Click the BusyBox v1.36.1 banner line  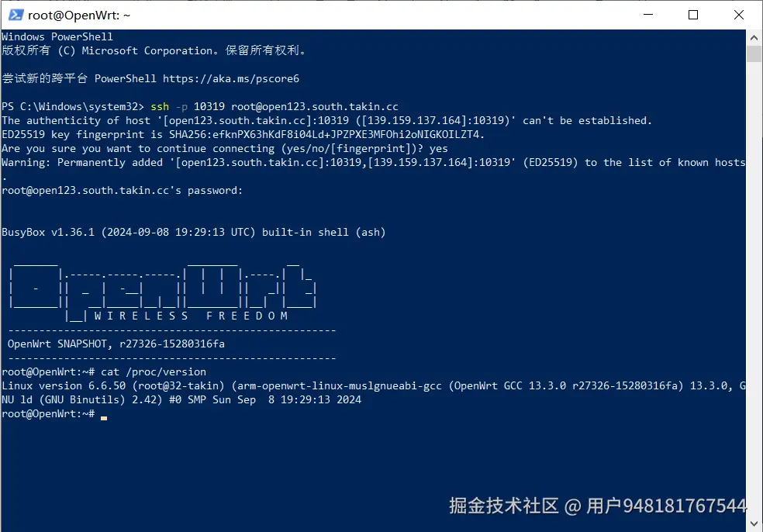coord(194,232)
